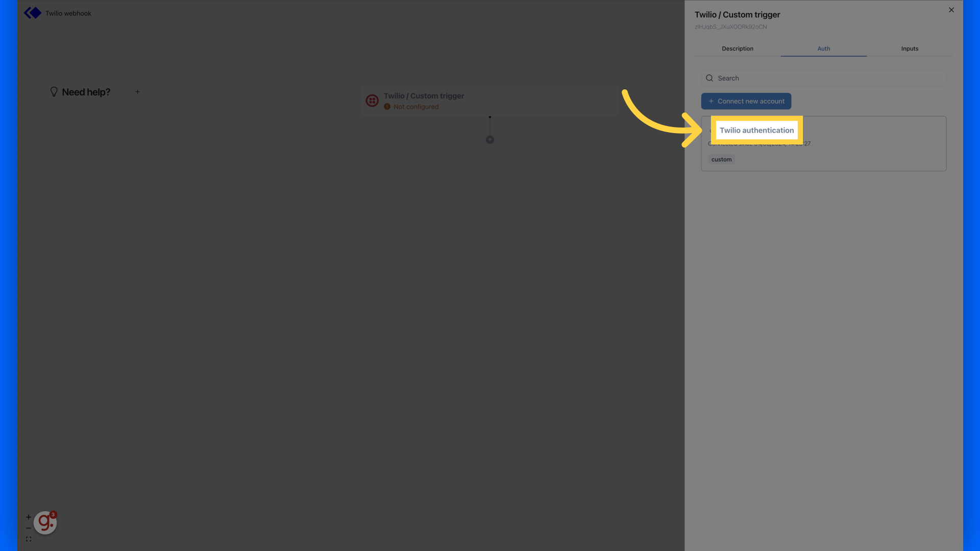Viewport: 980px width, 551px height.
Task: Zoom in the canvas with plus control
Action: pyautogui.click(x=29, y=517)
